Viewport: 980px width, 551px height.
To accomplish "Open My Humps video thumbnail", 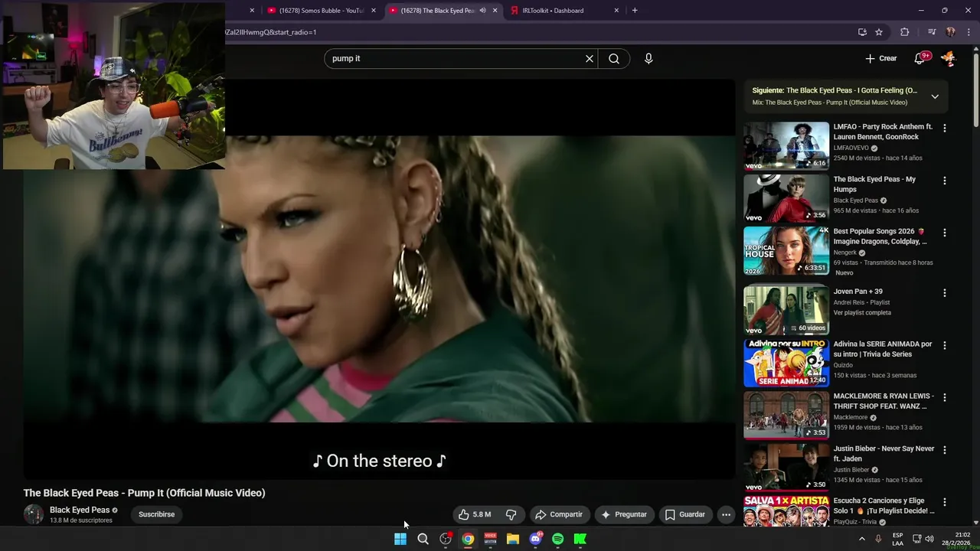I will click(x=786, y=198).
